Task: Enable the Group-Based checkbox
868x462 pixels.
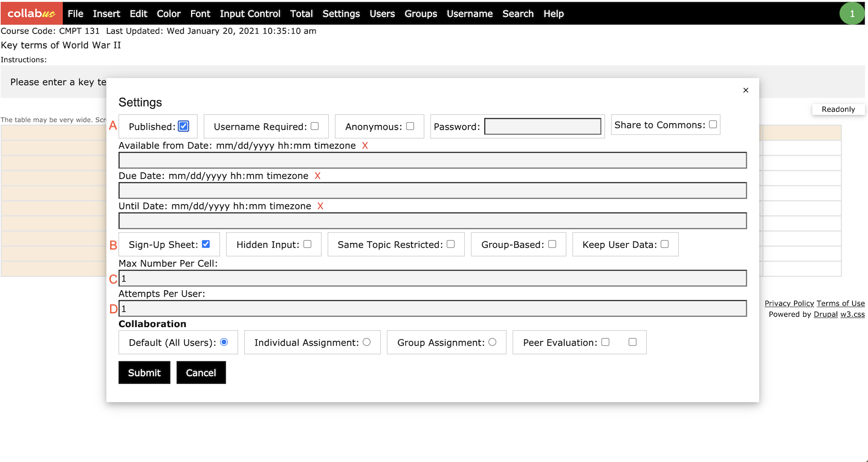Action: (x=552, y=244)
